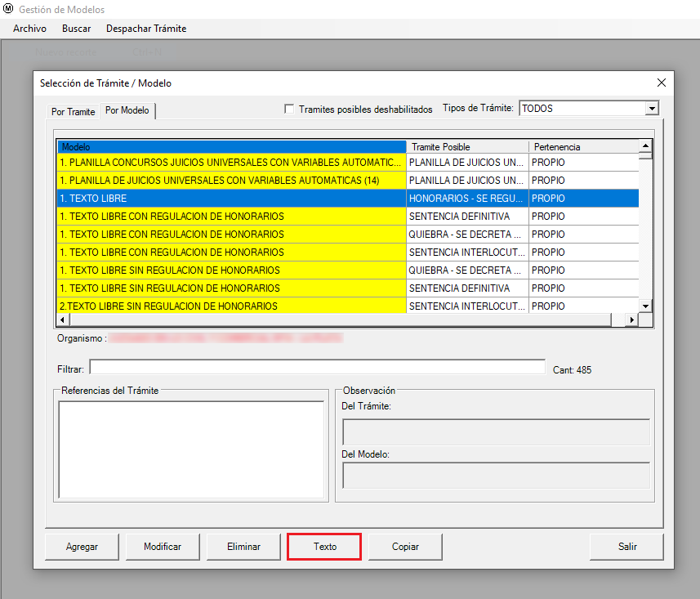Click the Copiar button
Image resolution: width=700 pixels, height=599 pixels.
(x=405, y=547)
